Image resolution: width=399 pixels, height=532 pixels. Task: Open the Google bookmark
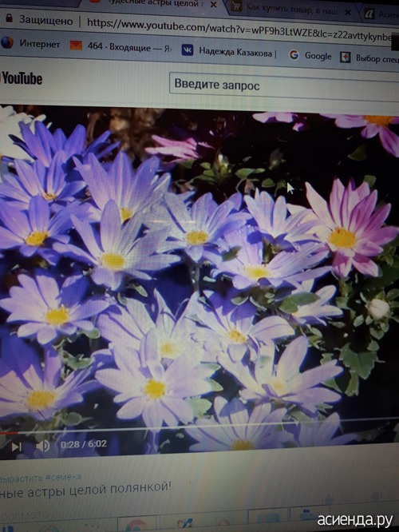pyautogui.click(x=310, y=56)
